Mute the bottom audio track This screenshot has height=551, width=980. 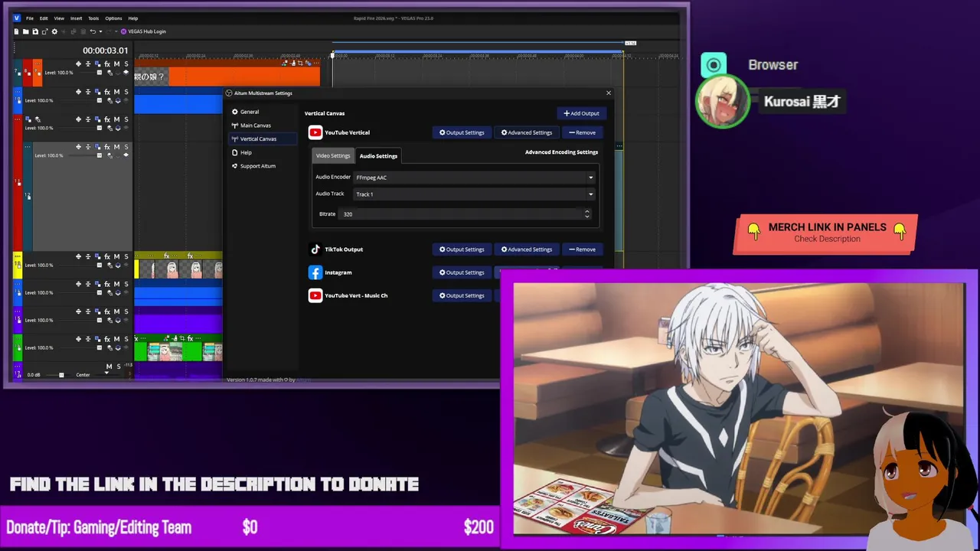[x=109, y=367]
